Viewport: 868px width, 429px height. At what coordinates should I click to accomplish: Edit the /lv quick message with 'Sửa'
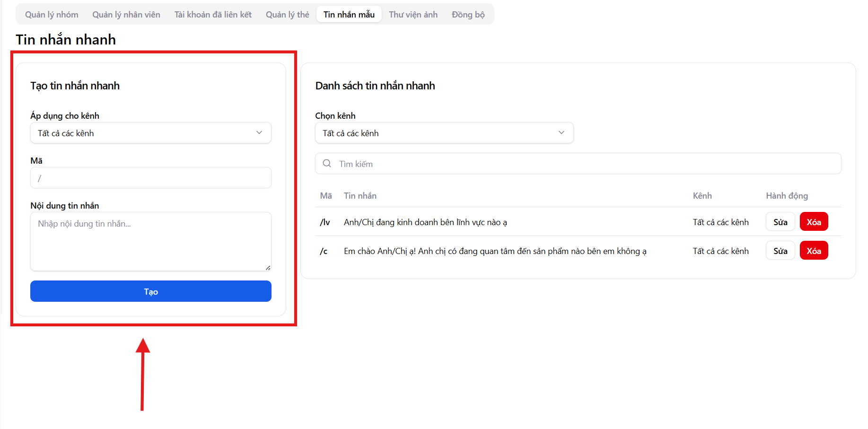(780, 222)
